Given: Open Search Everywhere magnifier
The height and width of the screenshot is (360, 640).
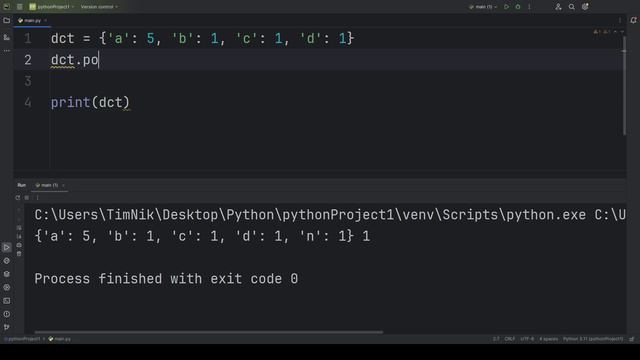Looking at the screenshot, I should pos(571,7).
